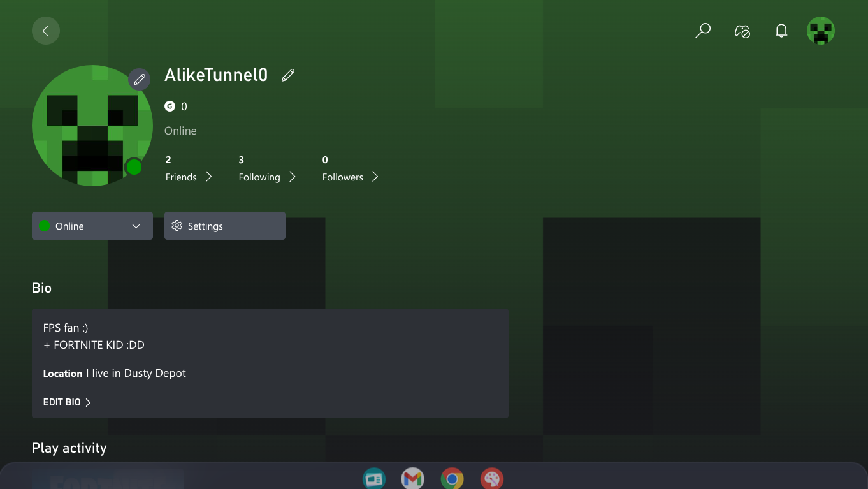Open the Creeper profile avatar in the header

coord(821,31)
